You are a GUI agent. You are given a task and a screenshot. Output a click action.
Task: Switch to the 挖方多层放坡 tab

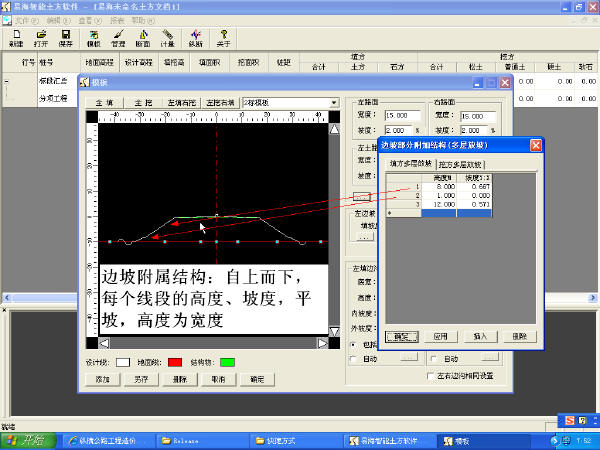460,165
